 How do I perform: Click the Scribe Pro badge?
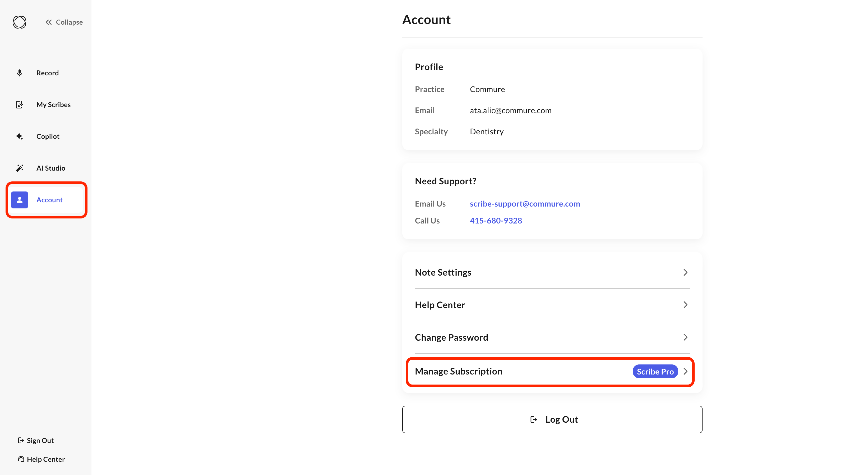point(655,372)
